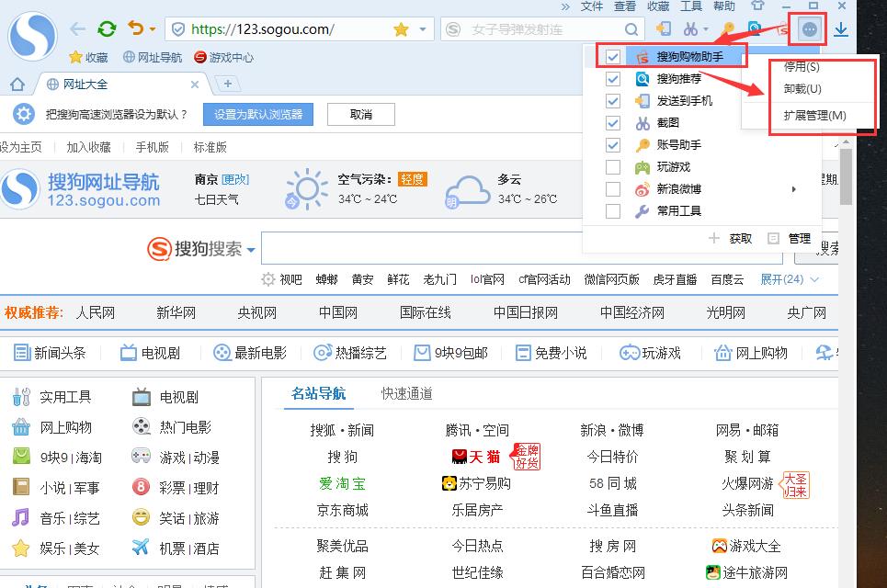This screenshot has height=588, width=887.
Task: Click the yellow bookmark star in address bar
Action: [x=401, y=29]
